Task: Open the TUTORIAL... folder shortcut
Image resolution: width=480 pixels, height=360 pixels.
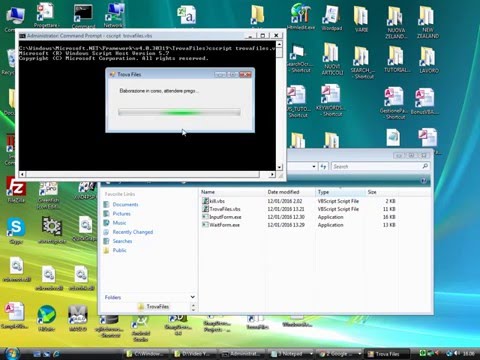Action: (396, 58)
